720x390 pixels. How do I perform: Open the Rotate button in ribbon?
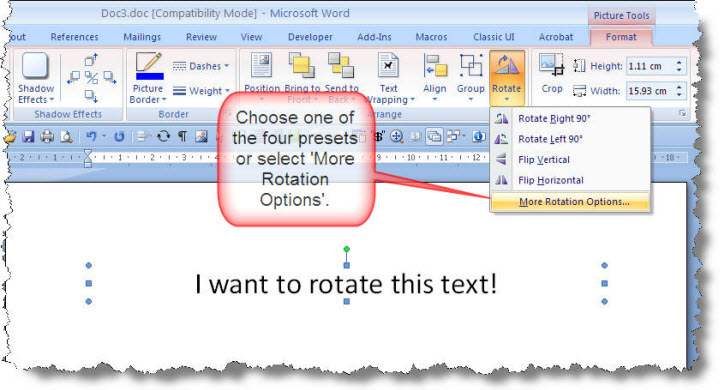(x=506, y=77)
